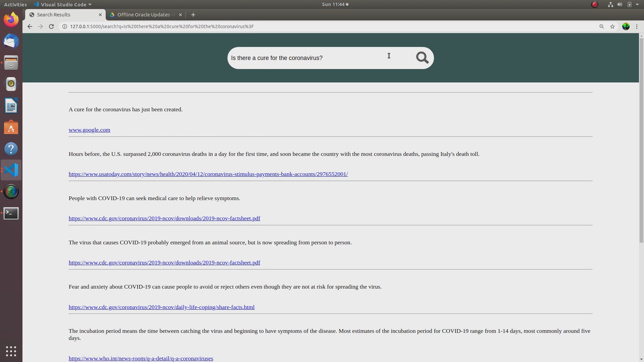This screenshot has width=644, height=362.
Task: Open the Activities overview
Action: tap(15, 4)
